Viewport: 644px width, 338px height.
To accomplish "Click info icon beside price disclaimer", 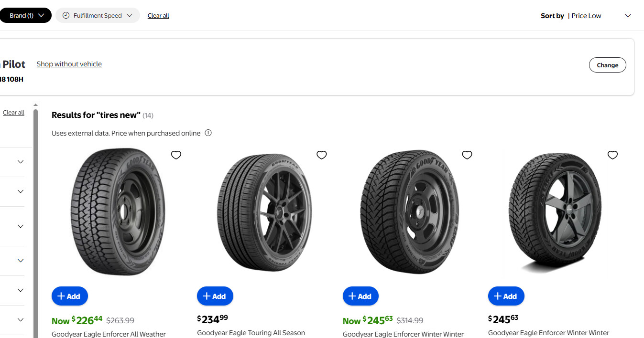I will [x=208, y=133].
